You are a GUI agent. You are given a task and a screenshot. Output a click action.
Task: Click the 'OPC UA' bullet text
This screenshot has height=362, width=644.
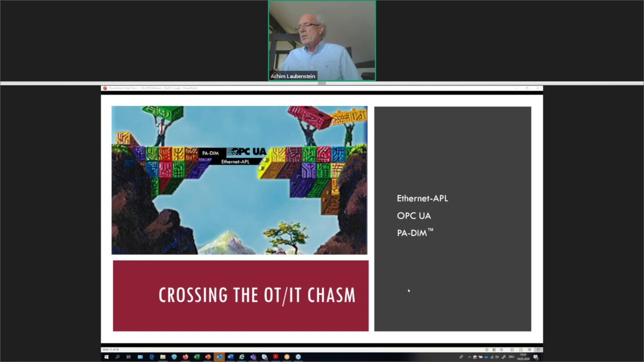click(x=414, y=216)
